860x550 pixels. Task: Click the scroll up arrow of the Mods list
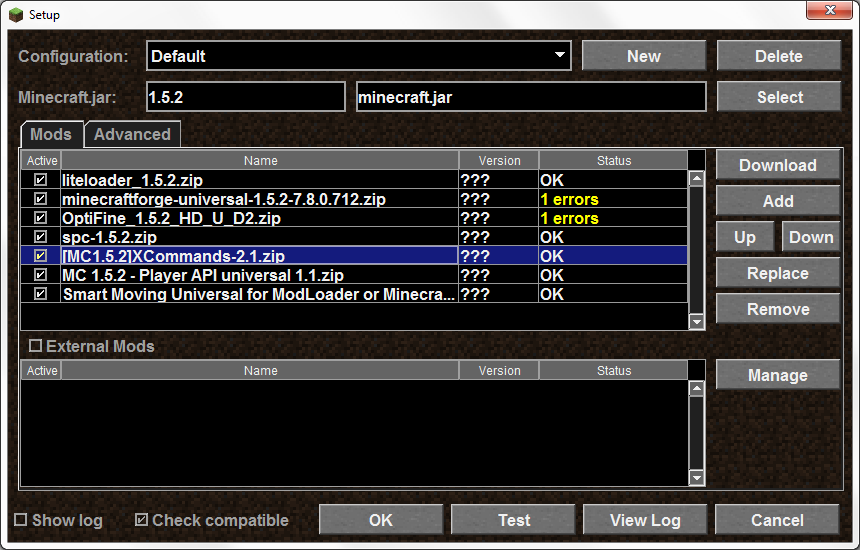pos(697,178)
